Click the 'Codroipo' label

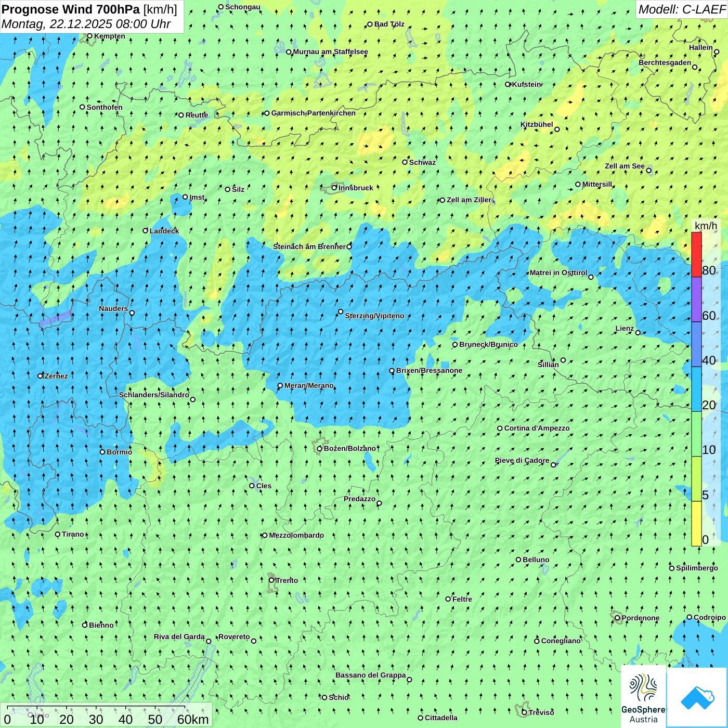[x=710, y=618]
